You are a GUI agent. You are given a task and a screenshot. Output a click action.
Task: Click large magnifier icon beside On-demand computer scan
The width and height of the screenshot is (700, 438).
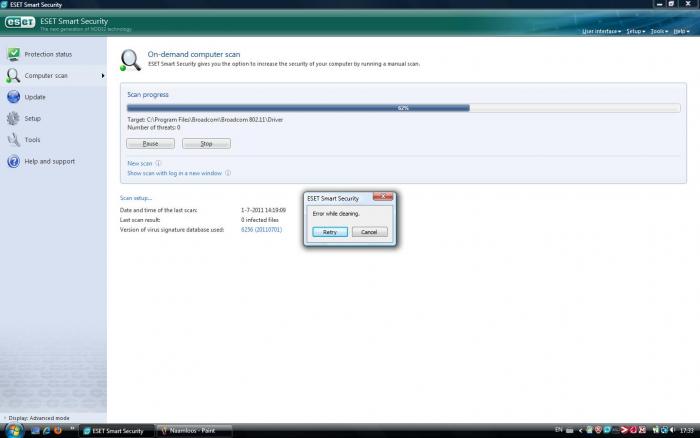[130, 60]
